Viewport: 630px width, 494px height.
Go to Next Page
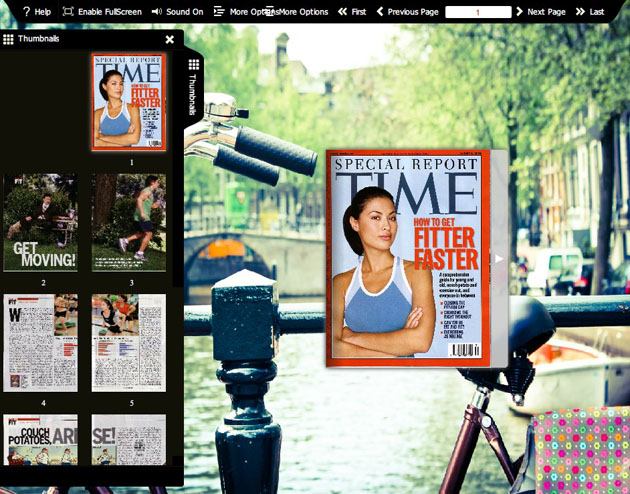tap(541, 12)
